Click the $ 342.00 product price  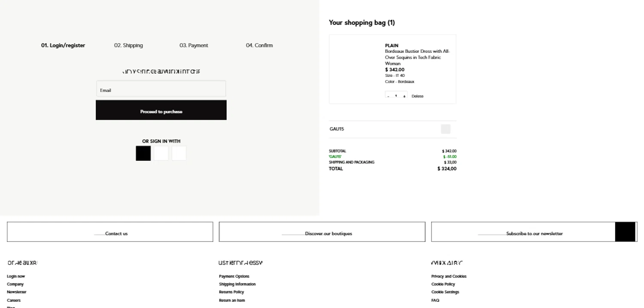pyautogui.click(x=395, y=70)
